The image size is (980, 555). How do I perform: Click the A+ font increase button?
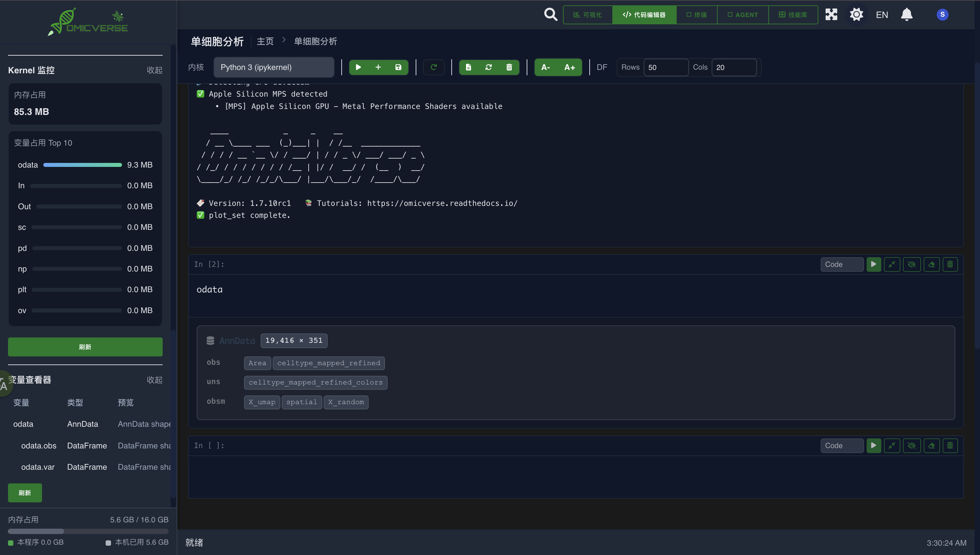pos(569,67)
